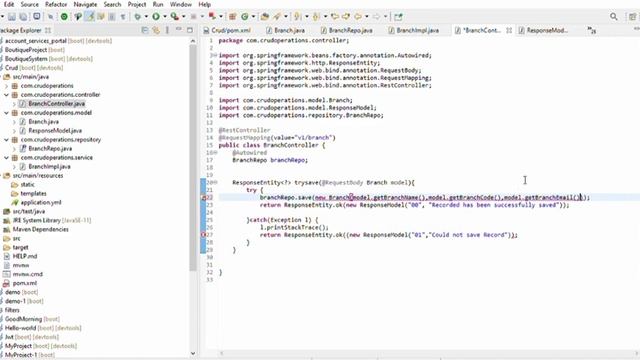
Task: Click the error marker on line 22
Action: pyautogui.click(x=203, y=198)
